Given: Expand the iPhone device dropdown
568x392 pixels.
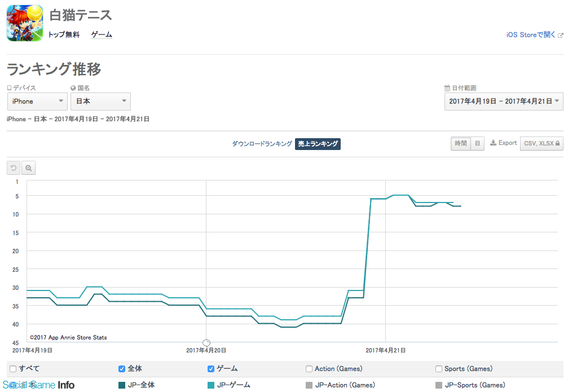Looking at the screenshot, I should 37,102.
